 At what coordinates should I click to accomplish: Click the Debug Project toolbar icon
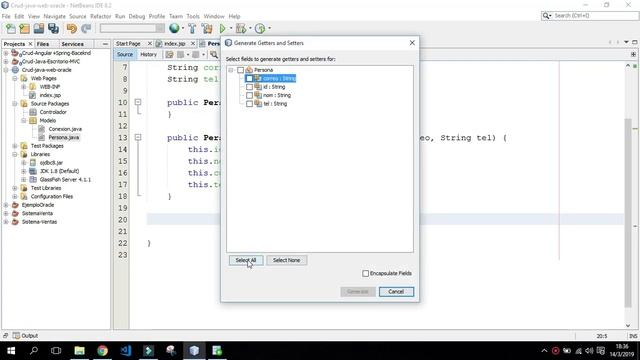click(x=241, y=29)
